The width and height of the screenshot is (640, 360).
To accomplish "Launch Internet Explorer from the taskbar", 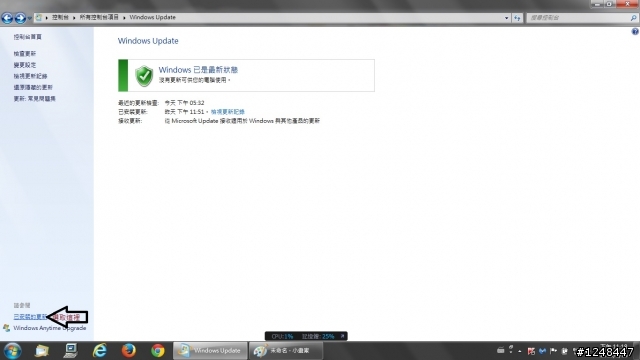I will pos(100,351).
